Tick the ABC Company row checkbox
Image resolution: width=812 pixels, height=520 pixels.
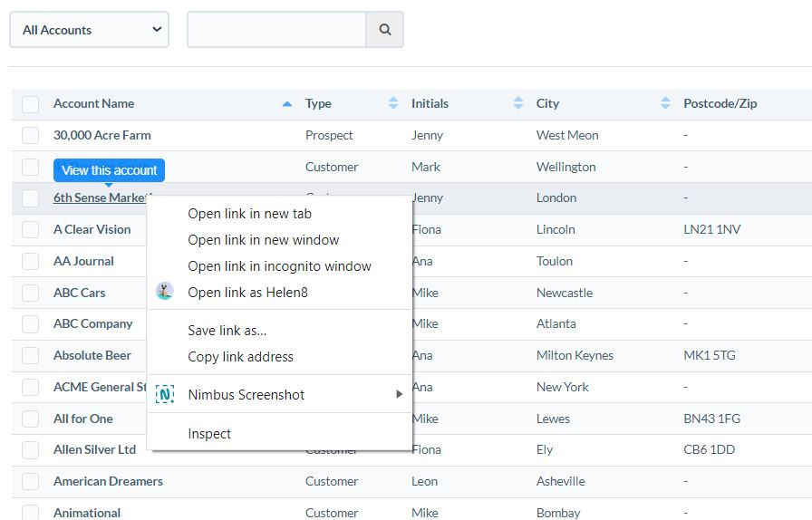tap(30, 324)
